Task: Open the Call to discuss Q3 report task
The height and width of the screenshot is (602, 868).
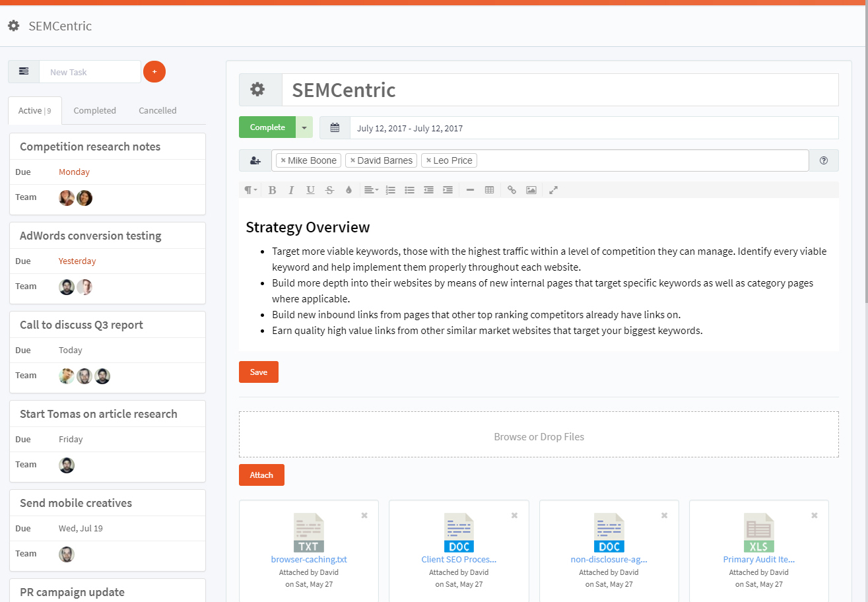Action: tap(81, 325)
